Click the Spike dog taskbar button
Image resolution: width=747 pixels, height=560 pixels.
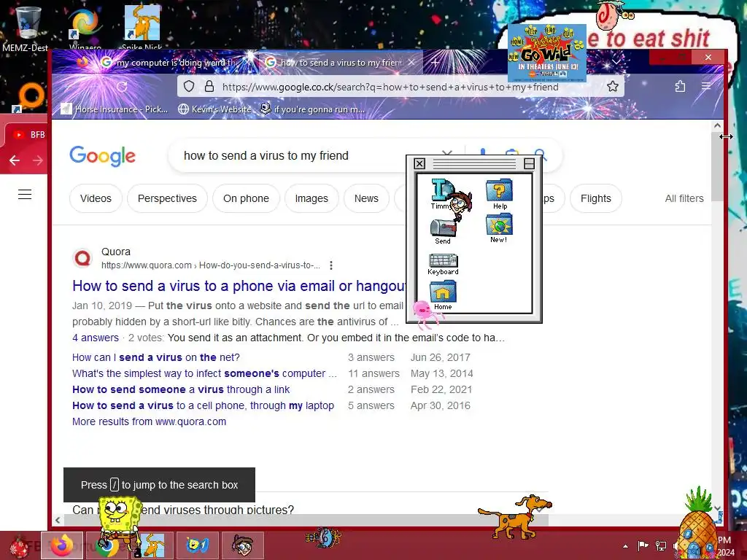coord(154,545)
